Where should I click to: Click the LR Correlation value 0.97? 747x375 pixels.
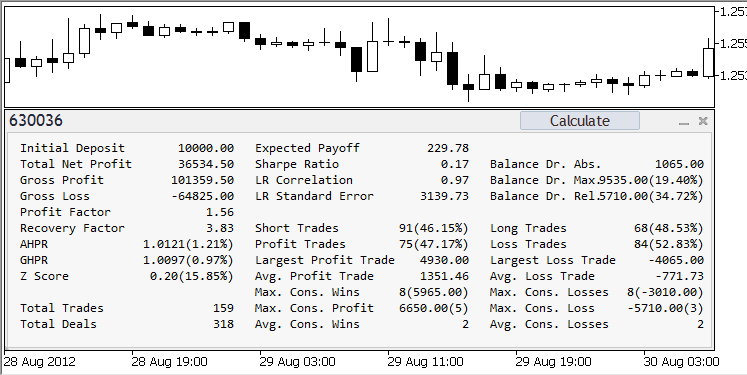click(x=454, y=180)
